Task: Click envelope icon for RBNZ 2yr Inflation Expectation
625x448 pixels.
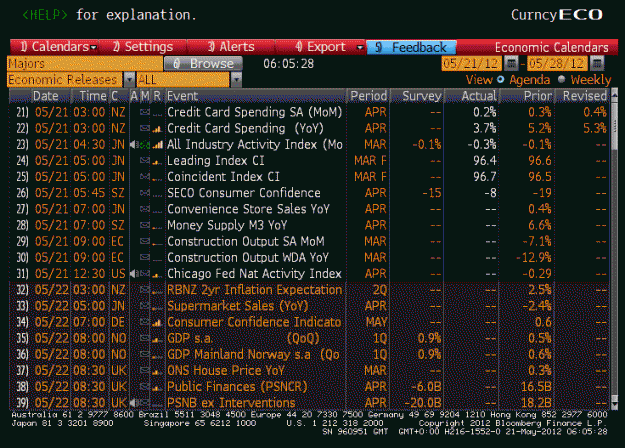Action: pos(145,290)
